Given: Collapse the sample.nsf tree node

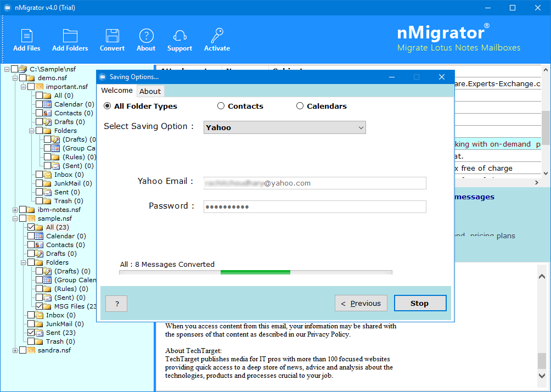Looking at the screenshot, I should coord(15,219).
